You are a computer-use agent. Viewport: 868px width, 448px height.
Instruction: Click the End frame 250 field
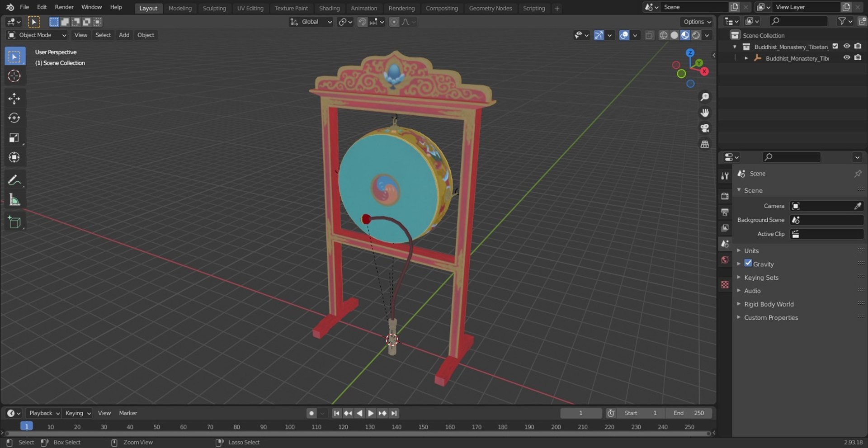click(x=689, y=413)
